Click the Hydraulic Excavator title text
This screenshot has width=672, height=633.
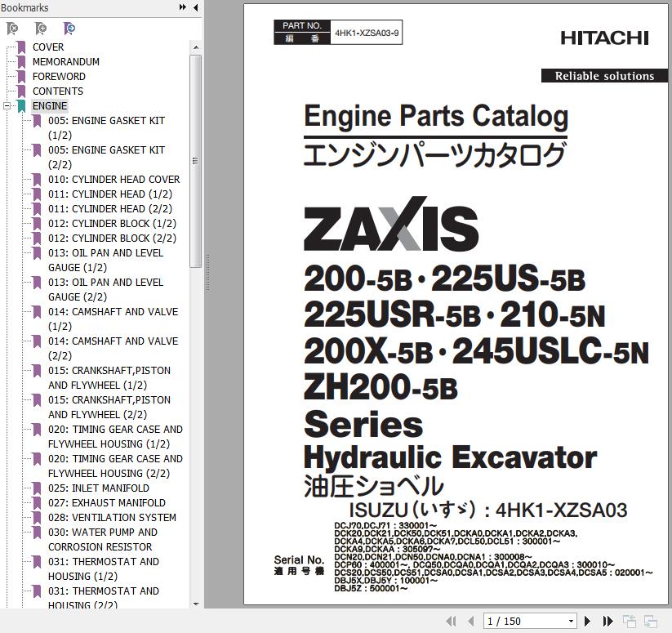tap(450, 457)
